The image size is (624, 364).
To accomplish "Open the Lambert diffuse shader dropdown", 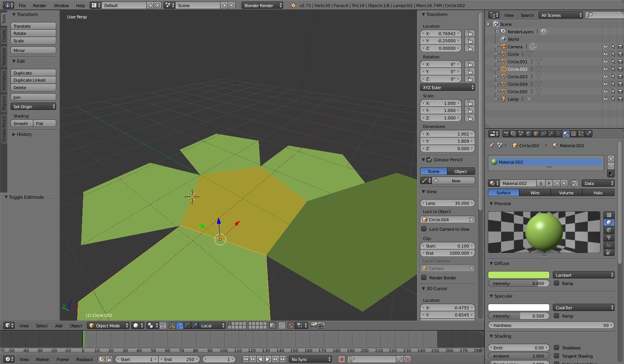I will coord(583,275).
